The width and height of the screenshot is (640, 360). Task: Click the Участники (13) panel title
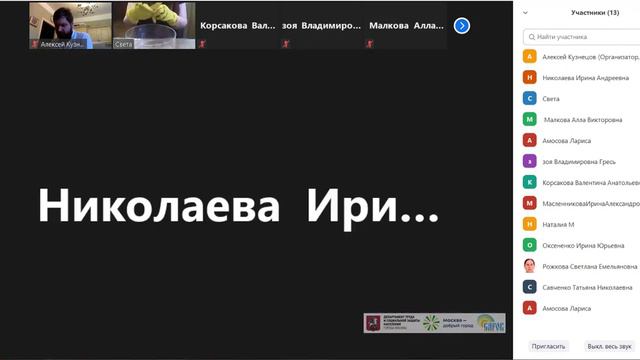coord(595,13)
